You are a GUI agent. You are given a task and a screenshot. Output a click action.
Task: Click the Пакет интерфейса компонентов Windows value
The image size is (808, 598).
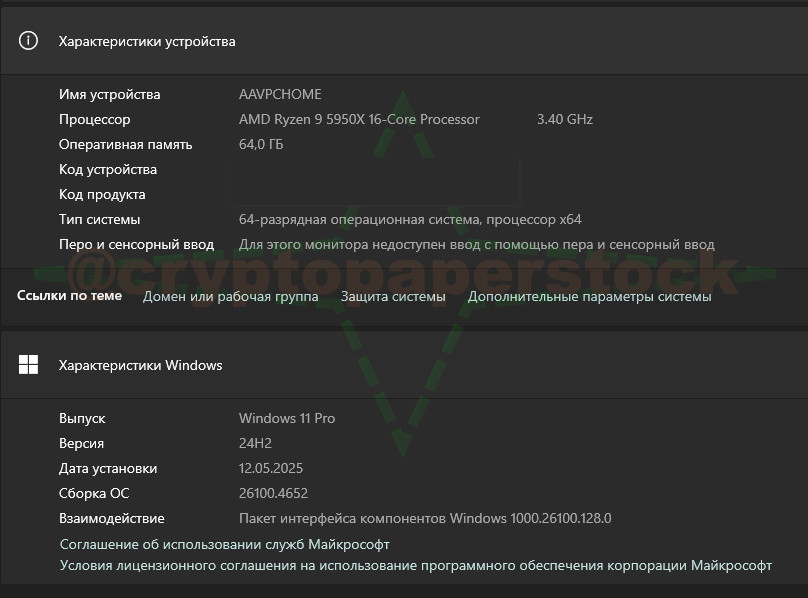[x=425, y=518]
